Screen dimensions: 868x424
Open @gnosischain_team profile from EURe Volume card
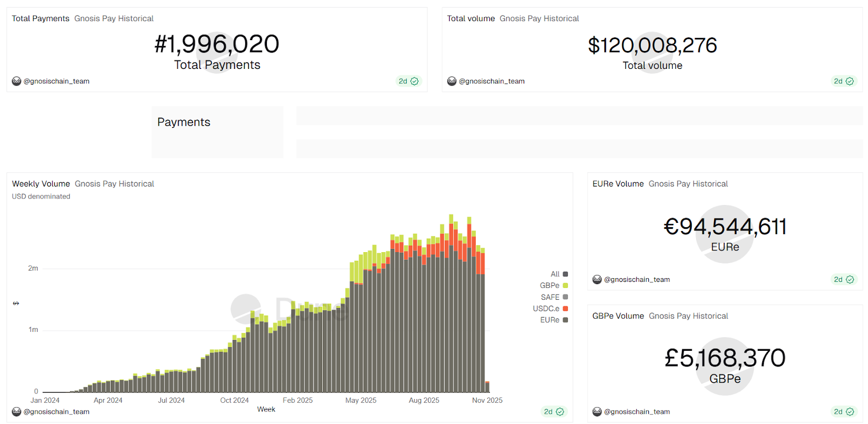(637, 279)
